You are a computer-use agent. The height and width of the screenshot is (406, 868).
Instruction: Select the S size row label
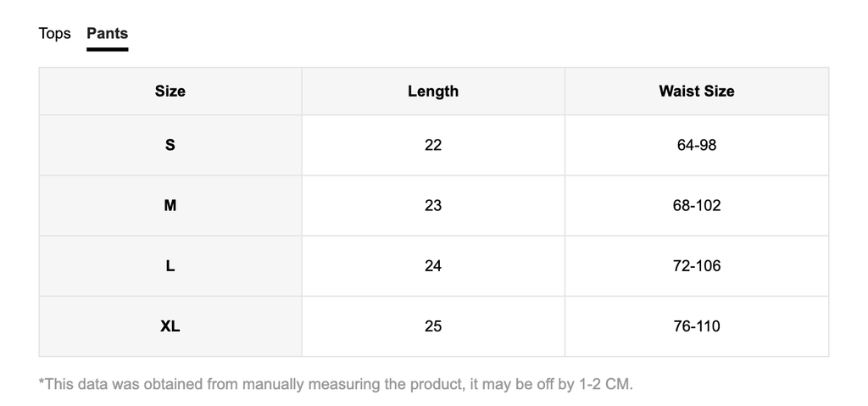[x=170, y=145]
